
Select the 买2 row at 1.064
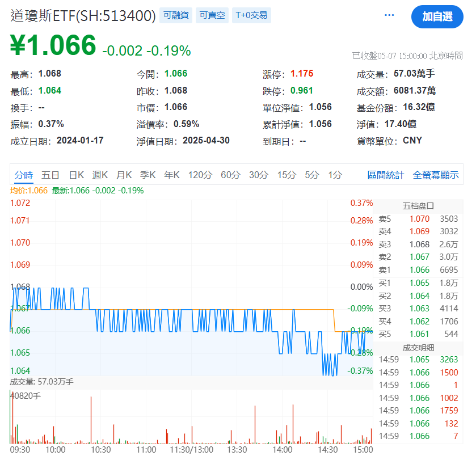[x=418, y=296]
